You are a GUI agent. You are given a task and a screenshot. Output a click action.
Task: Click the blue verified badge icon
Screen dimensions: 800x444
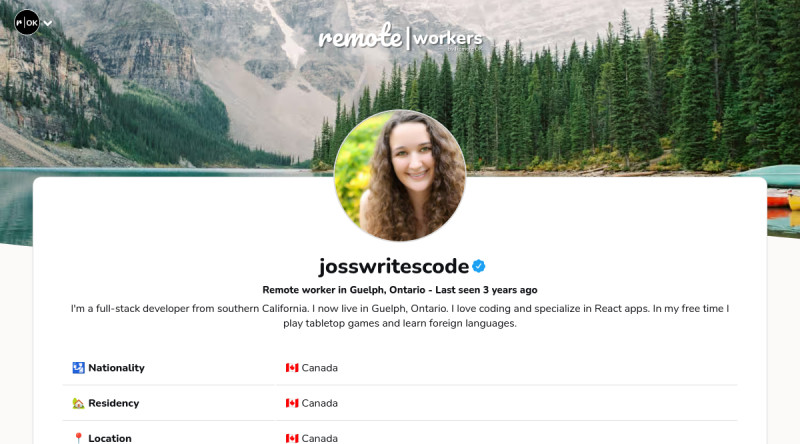[x=479, y=266]
